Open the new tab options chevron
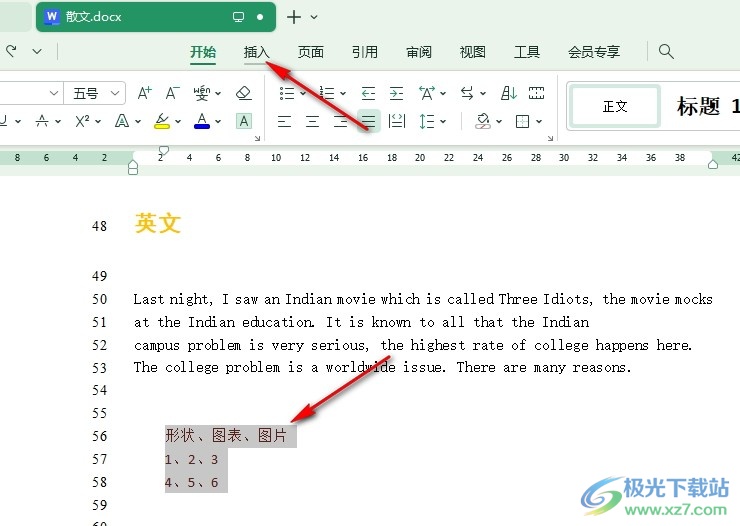Image resolution: width=740 pixels, height=526 pixels. tap(314, 17)
